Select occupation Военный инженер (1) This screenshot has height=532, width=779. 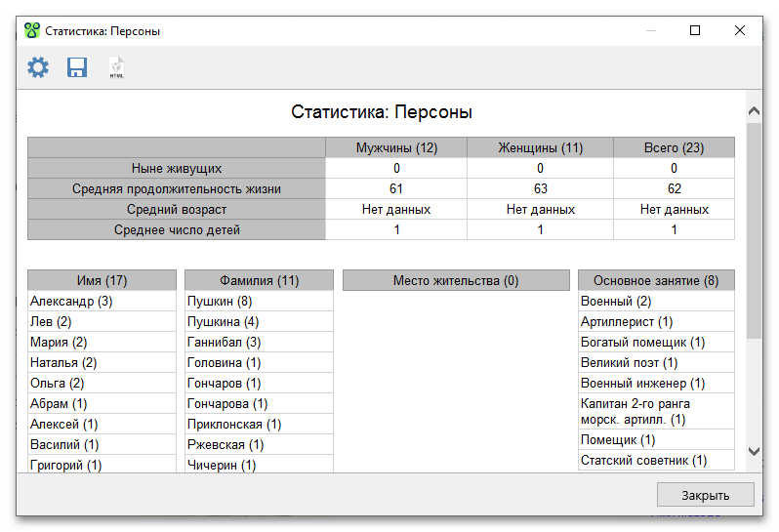click(656, 383)
